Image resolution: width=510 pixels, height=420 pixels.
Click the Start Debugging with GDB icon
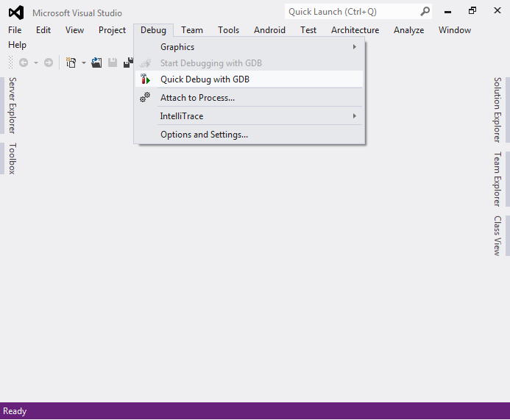[x=146, y=63]
